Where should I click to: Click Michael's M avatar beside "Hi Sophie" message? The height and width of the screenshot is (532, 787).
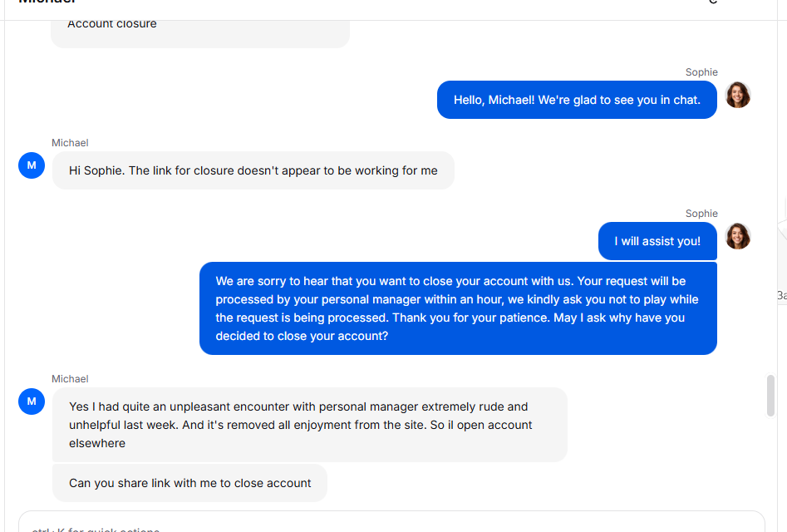[32, 165]
